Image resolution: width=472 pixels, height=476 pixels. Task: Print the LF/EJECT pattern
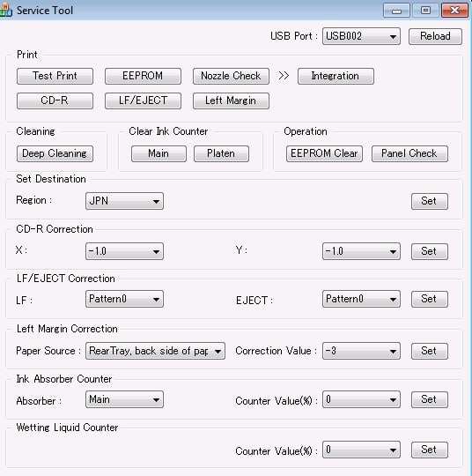[x=143, y=100]
